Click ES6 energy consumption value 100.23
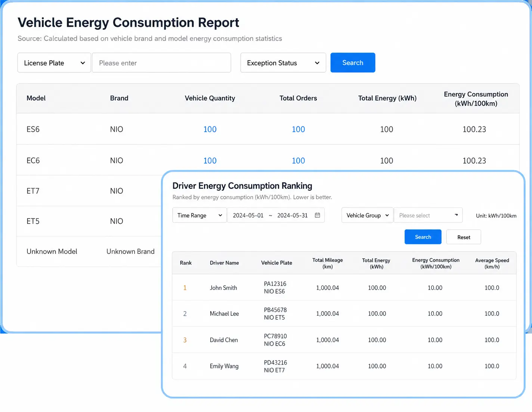Image resolution: width=532 pixels, height=412 pixels. pos(474,129)
